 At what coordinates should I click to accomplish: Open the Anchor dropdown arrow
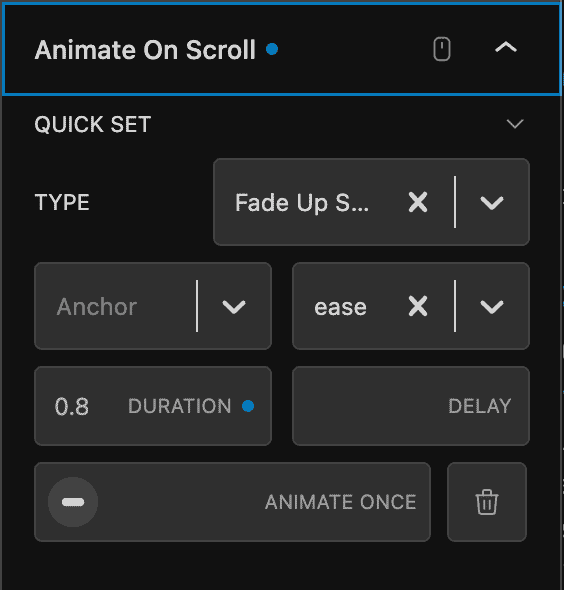pos(234,307)
